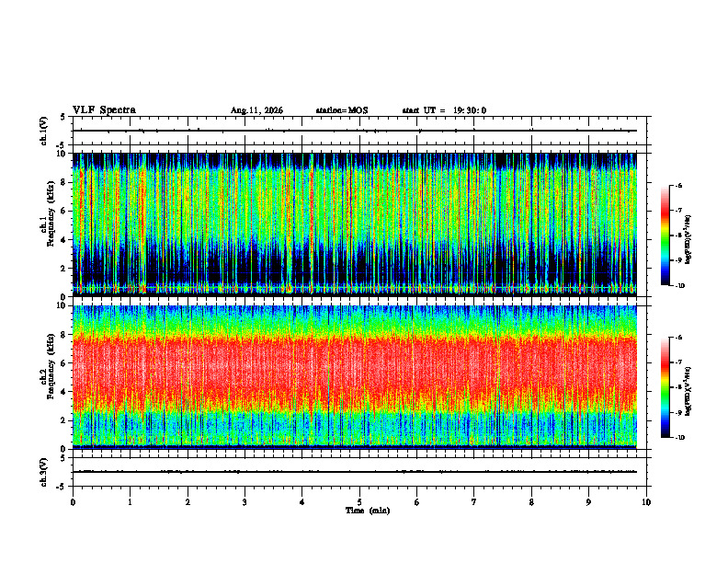Select the "start UT = 19:30:0" text
This screenshot has height=563, width=728.
pos(444,110)
